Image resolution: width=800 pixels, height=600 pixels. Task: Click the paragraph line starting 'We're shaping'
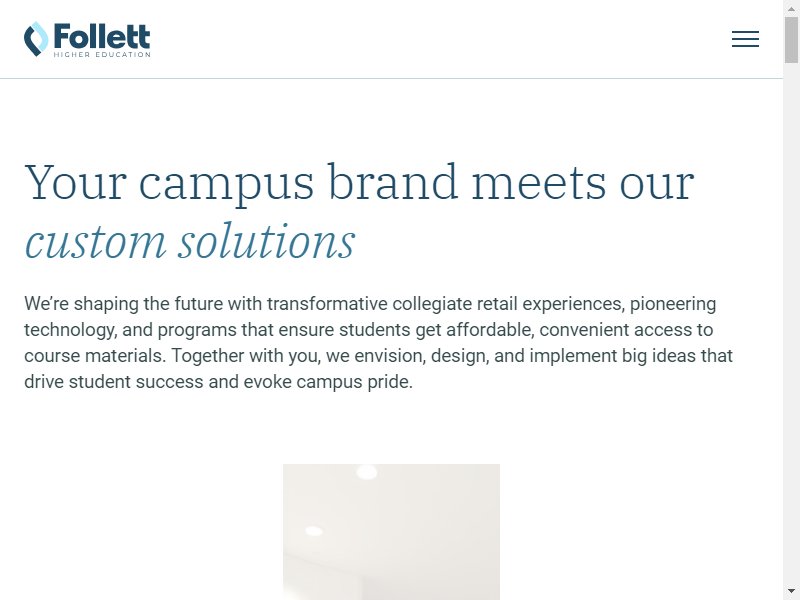pyautogui.click(x=370, y=304)
